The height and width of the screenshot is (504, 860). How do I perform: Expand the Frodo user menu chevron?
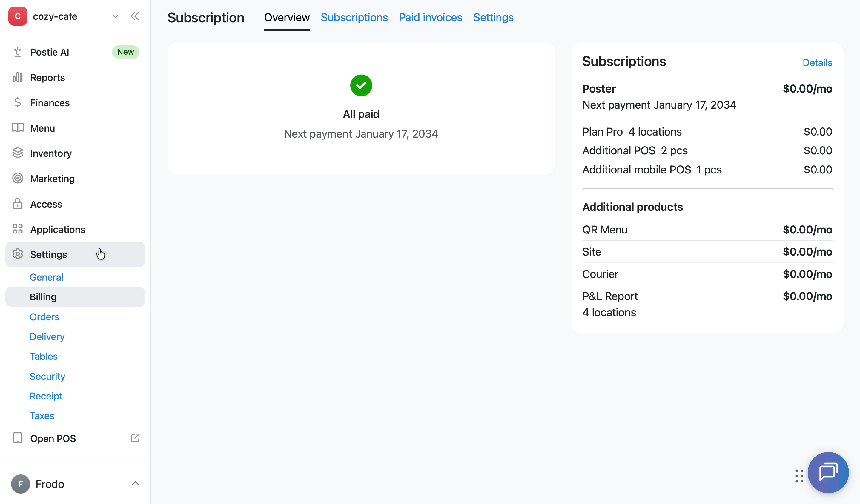(x=136, y=483)
